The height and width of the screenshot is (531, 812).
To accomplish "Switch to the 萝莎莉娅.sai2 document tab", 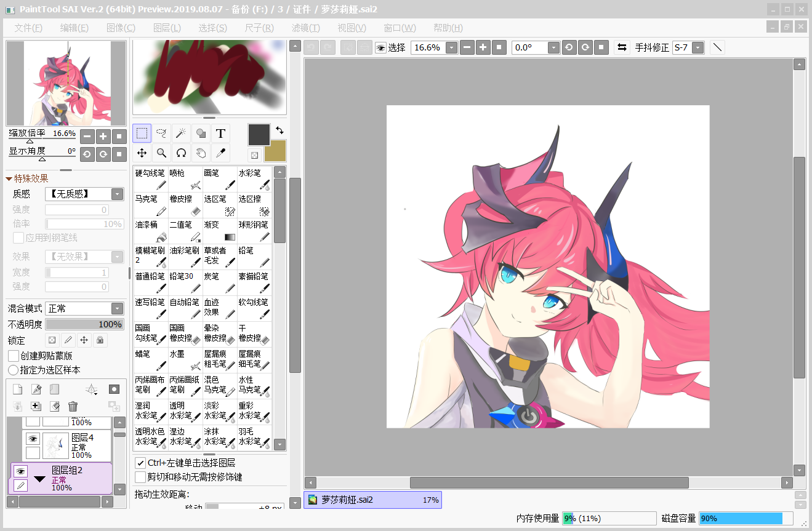I will (x=373, y=500).
